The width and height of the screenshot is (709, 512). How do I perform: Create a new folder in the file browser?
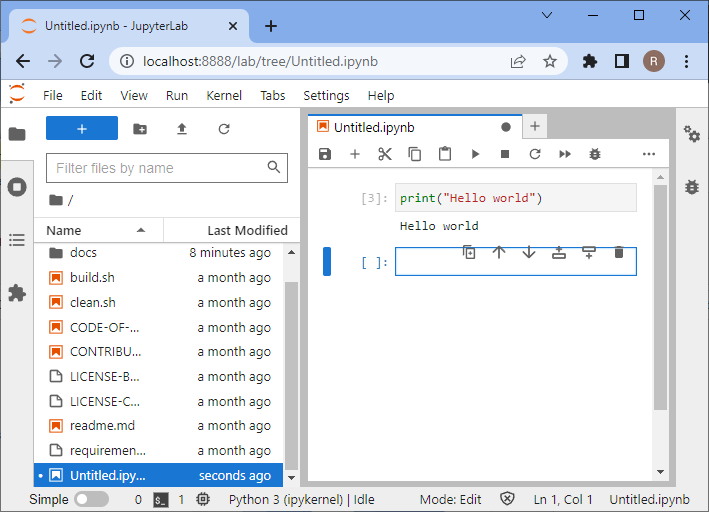coord(140,129)
